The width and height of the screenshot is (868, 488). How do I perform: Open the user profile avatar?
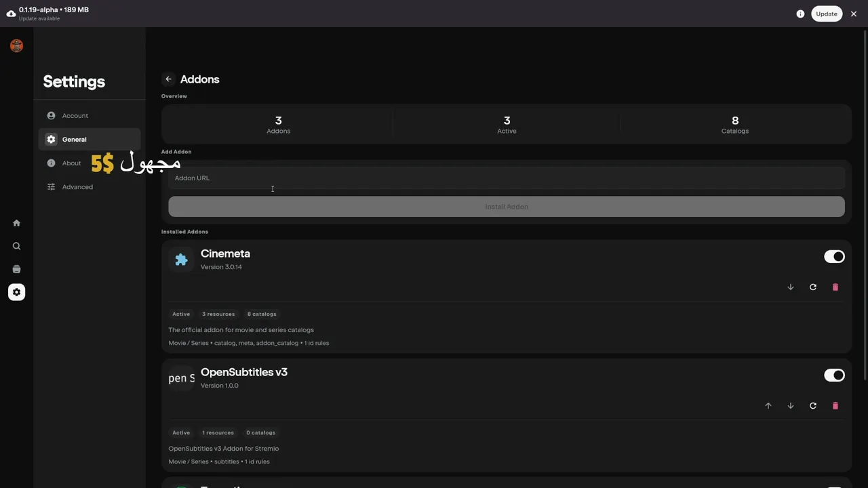pyautogui.click(x=17, y=45)
